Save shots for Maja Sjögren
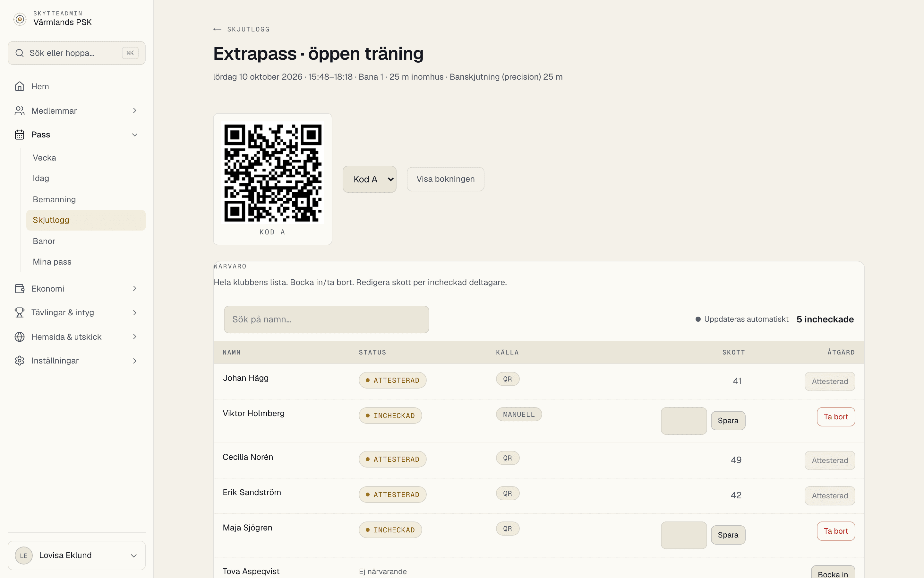 pos(728,535)
